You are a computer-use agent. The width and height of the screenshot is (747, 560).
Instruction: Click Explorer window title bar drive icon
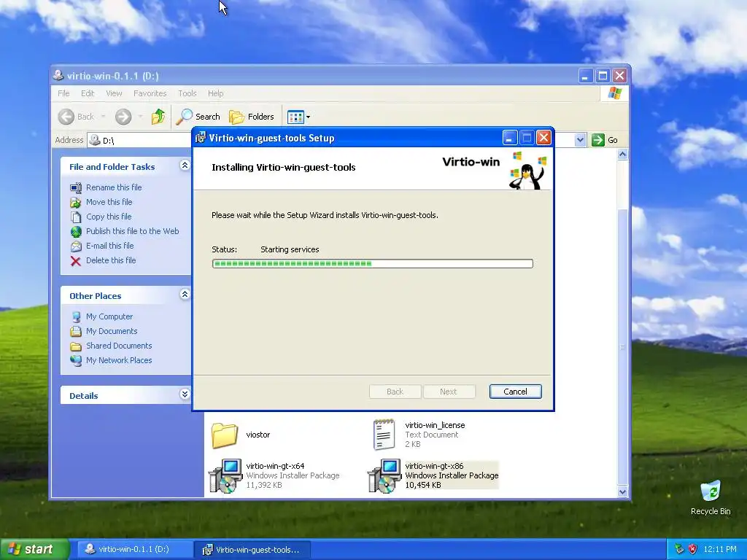58,75
